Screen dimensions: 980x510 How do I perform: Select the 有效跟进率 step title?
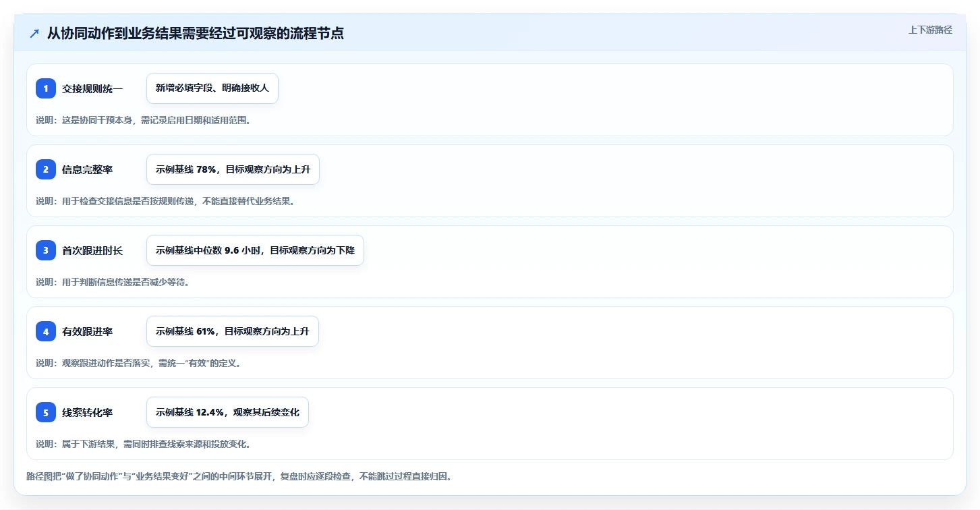tap(88, 331)
